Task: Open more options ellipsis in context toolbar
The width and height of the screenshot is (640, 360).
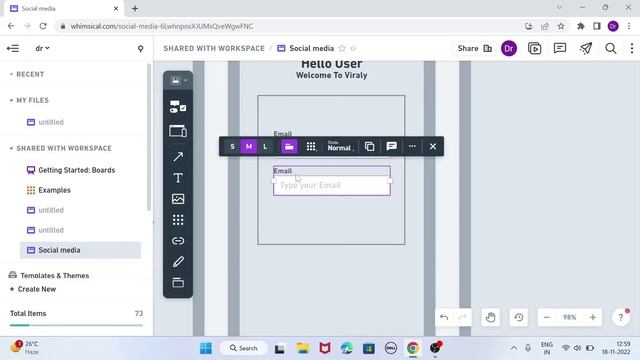Action: pos(412,147)
